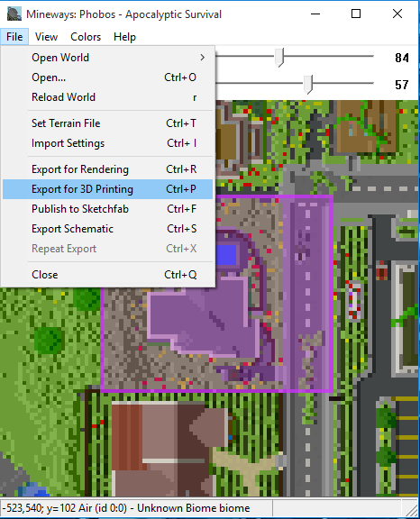
Task: Click the Mineways app icon in title bar
Action: point(14,14)
